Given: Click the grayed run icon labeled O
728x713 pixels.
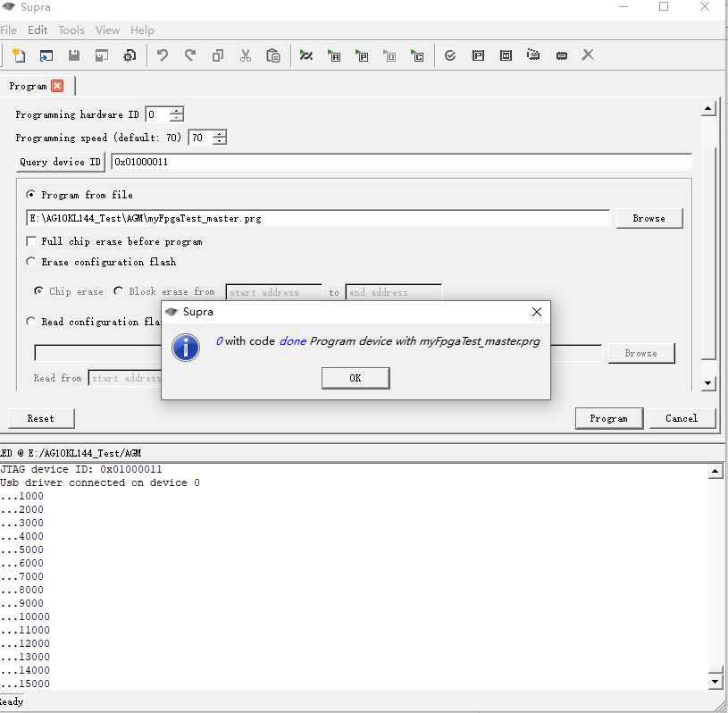Looking at the screenshot, I should pyautogui.click(x=389, y=55).
